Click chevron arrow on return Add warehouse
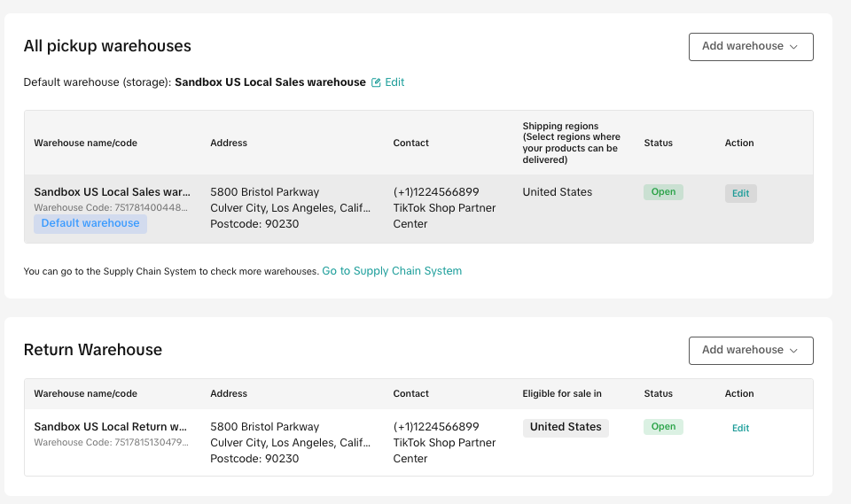 (x=793, y=351)
